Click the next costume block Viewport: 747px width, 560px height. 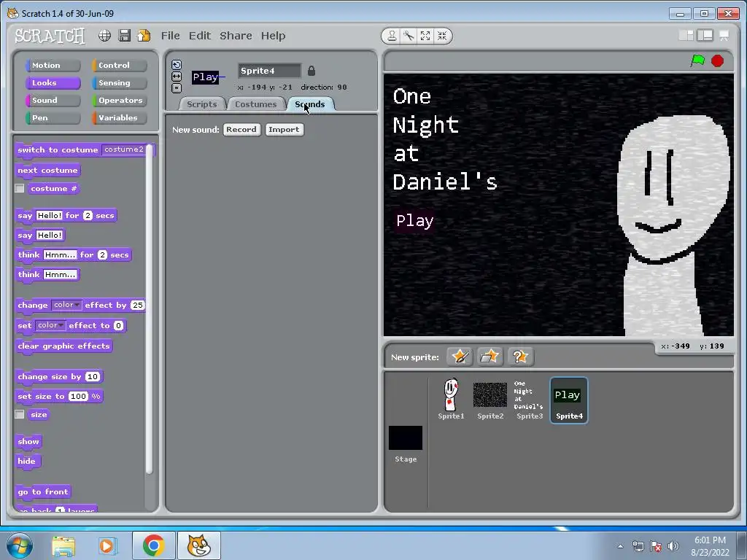(x=47, y=171)
